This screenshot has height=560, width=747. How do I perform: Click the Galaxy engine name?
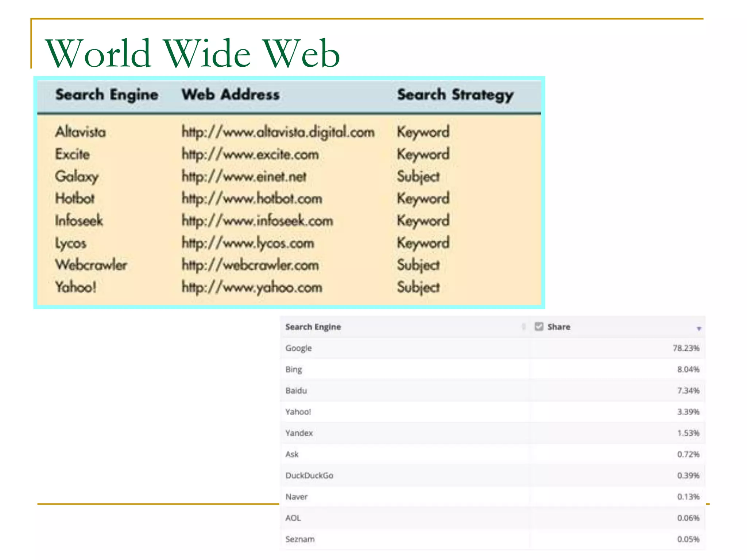(x=77, y=177)
